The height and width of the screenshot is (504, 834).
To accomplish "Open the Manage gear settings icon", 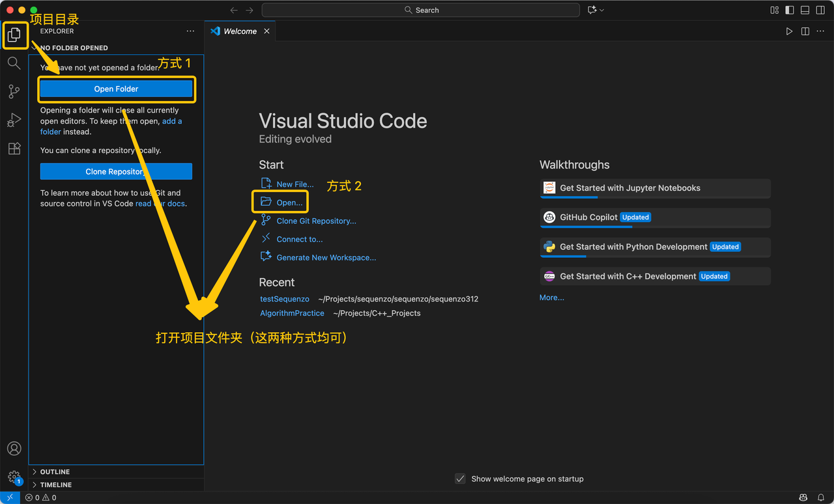I will point(14,477).
